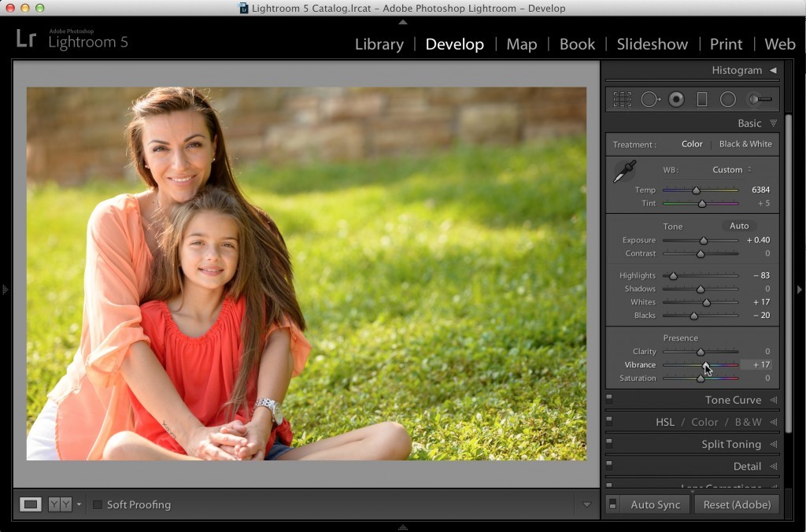Click the Tint slider handle
This screenshot has height=532, width=806.
pyautogui.click(x=702, y=204)
